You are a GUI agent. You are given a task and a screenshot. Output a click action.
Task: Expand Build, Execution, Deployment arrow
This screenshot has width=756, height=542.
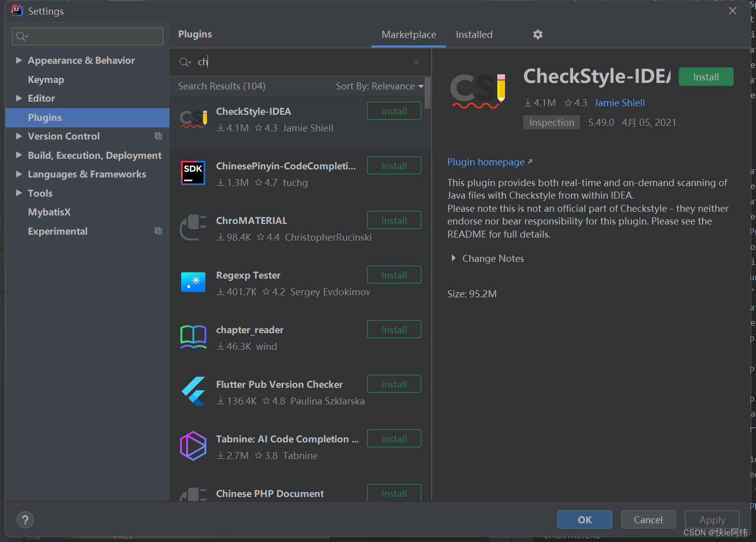coord(19,155)
